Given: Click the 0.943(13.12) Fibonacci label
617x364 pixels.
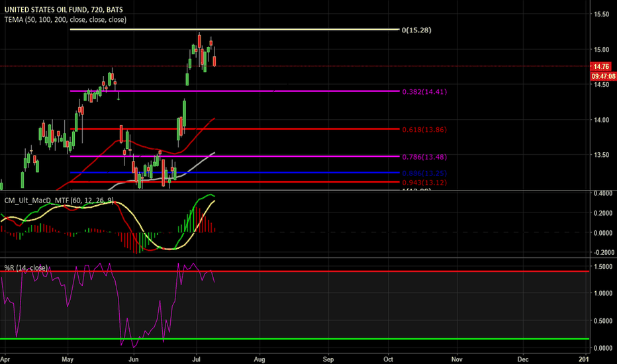Looking at the screenshot, I should click(424, 183).
